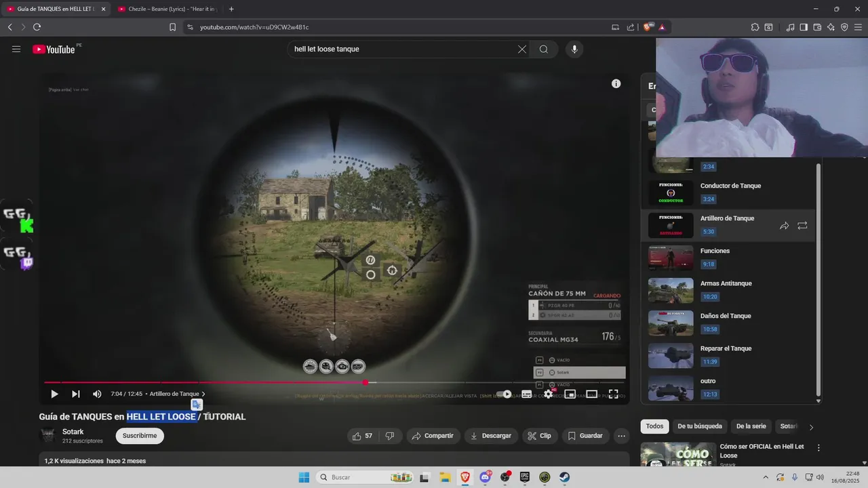This screenshot has height=488, width=868.
Task: Run the search with magnifier button
Action: [x=544, y=49]
